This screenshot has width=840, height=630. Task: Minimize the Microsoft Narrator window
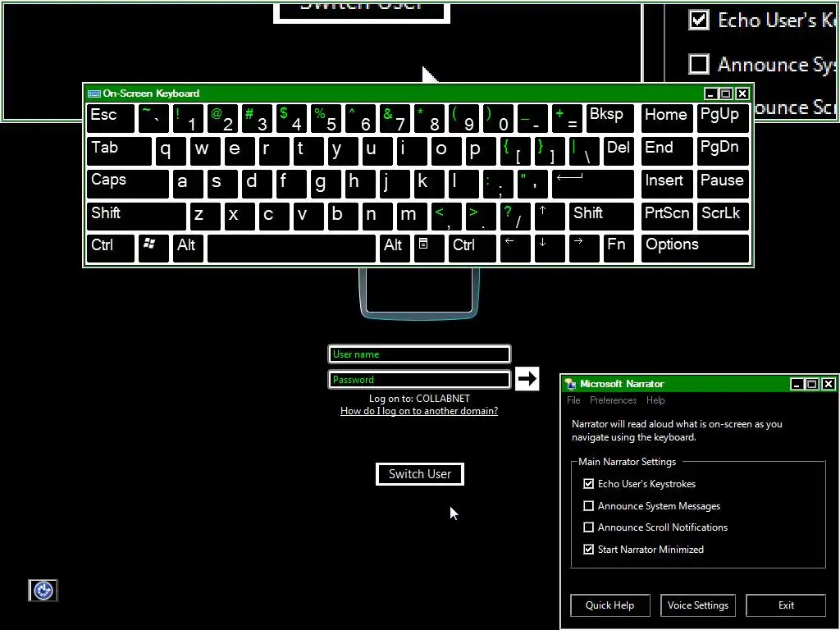pos(797,384)
